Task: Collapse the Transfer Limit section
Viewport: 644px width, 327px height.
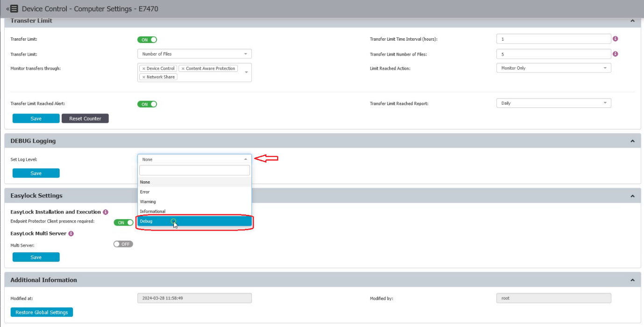Action: click(x=632, y=21)
